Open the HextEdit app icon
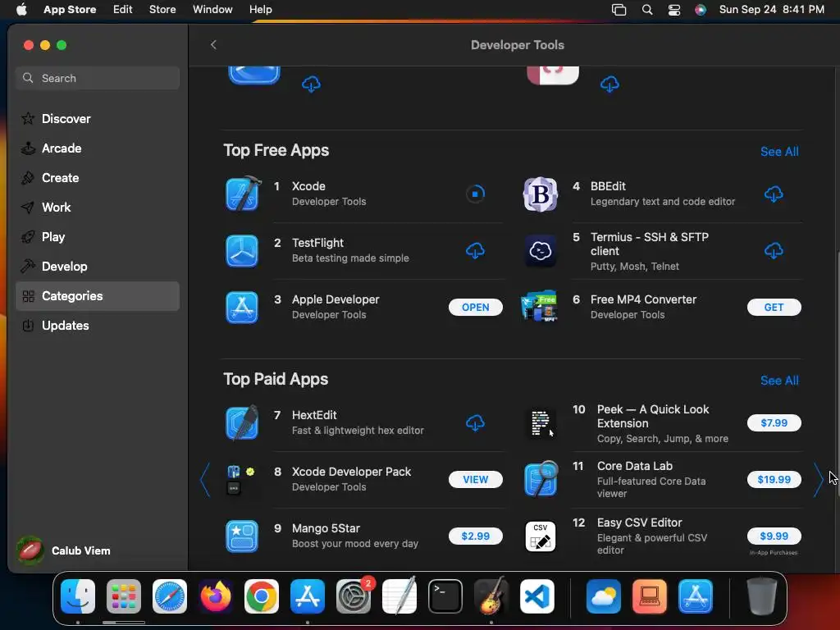840x630 pixels. [x=243, y=422]
